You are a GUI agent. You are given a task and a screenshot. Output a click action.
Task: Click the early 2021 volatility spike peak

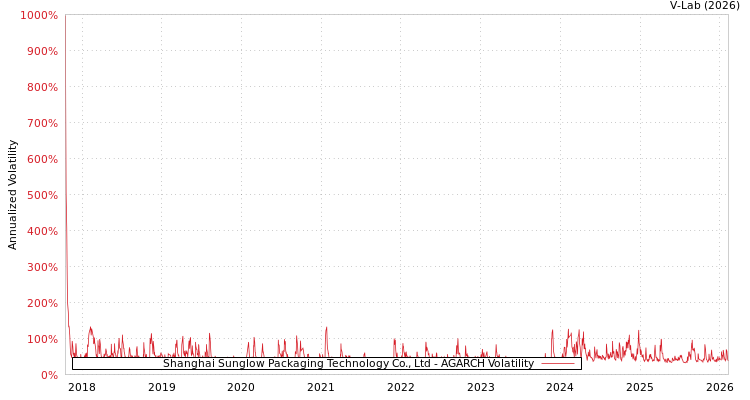tap(327, 328)
